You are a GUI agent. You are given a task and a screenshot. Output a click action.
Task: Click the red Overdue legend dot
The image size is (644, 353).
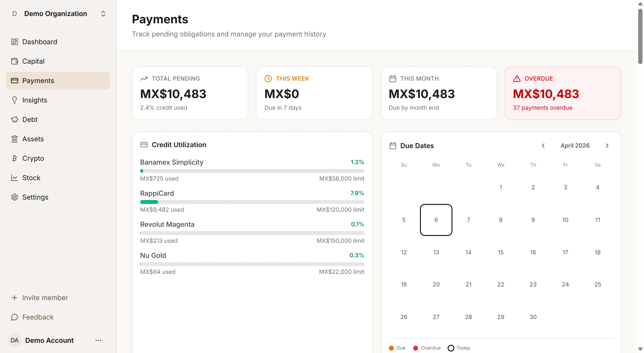[416, 348]
